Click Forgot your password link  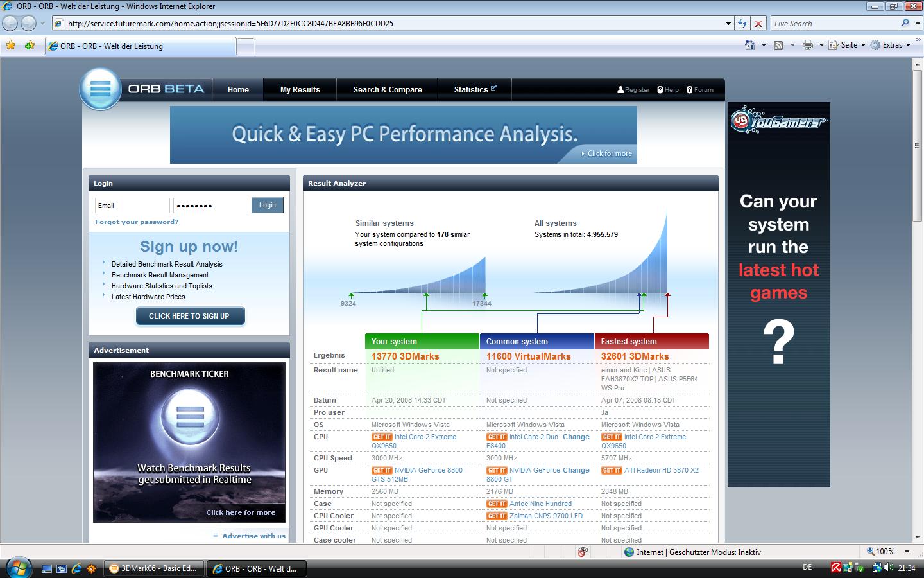coord(137,222)
